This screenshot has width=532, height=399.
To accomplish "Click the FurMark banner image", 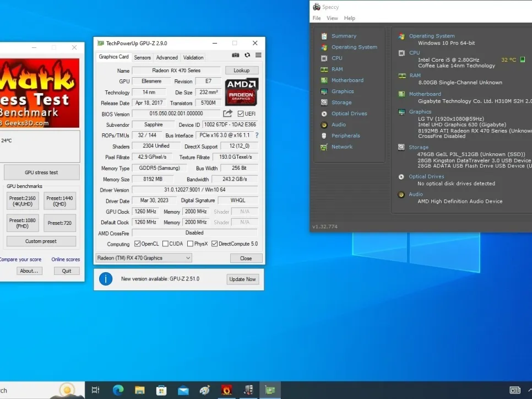I will click(40, 93).
